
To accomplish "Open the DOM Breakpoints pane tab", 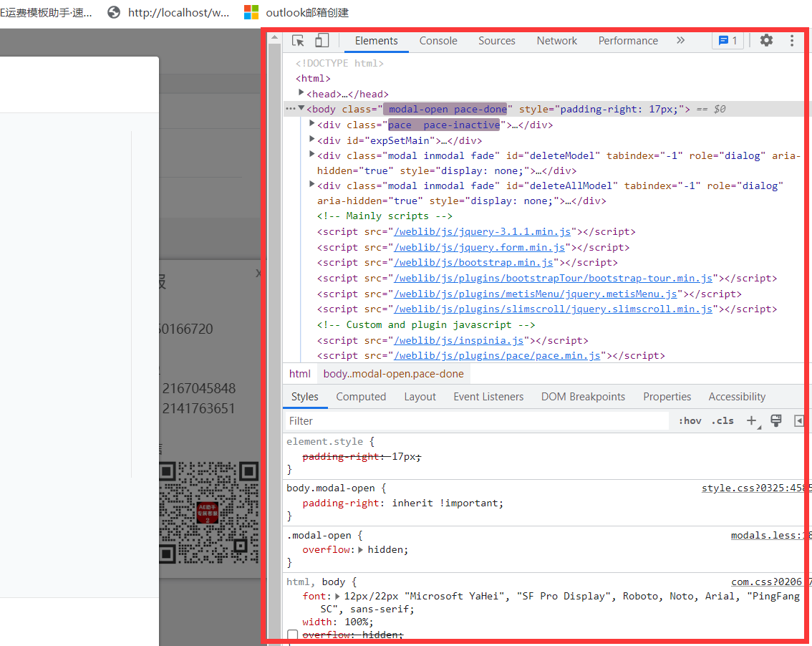I will (583, 397).
